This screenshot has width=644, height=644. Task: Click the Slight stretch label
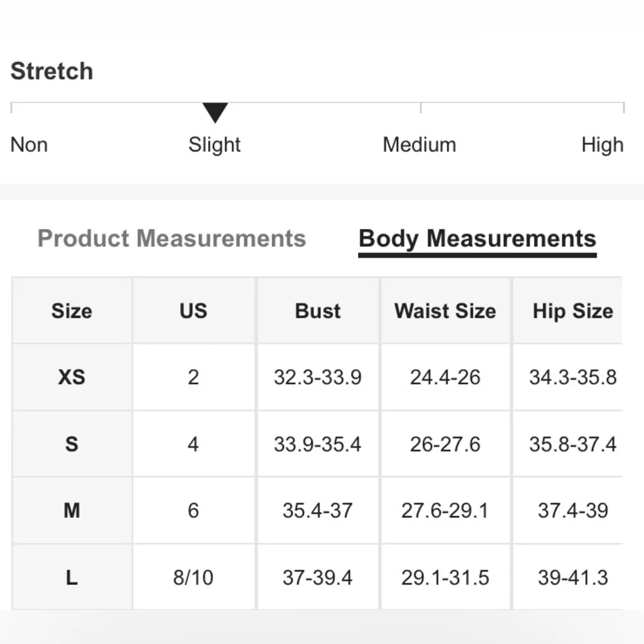click(214, 144)
